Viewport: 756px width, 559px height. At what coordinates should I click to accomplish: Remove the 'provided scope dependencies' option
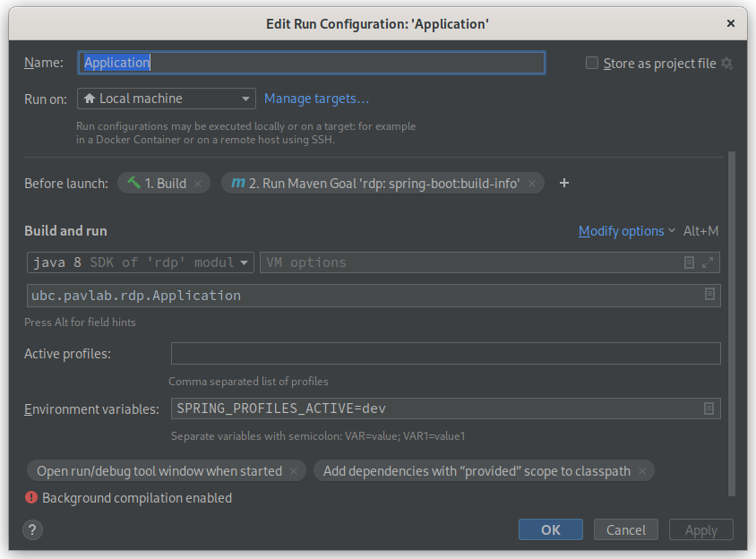point(640,470)
